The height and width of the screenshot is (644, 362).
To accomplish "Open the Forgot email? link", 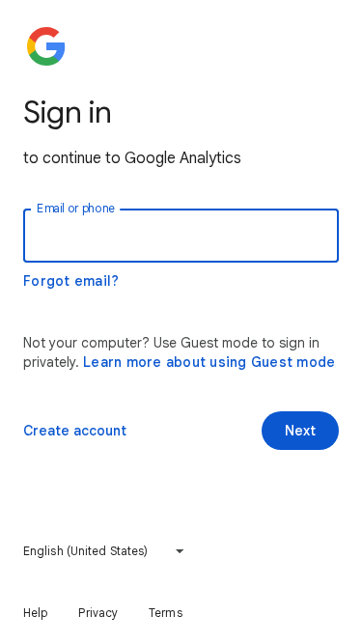I will click(x=70, y=281).
